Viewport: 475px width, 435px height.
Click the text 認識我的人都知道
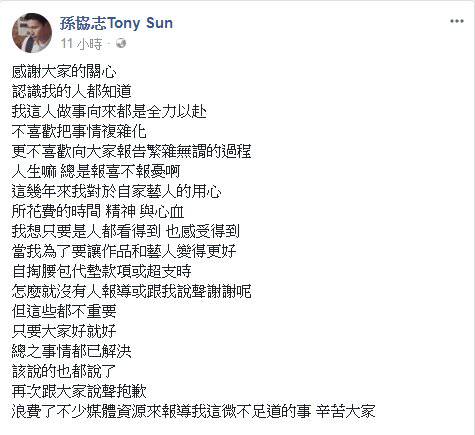(x=72, y=92)
